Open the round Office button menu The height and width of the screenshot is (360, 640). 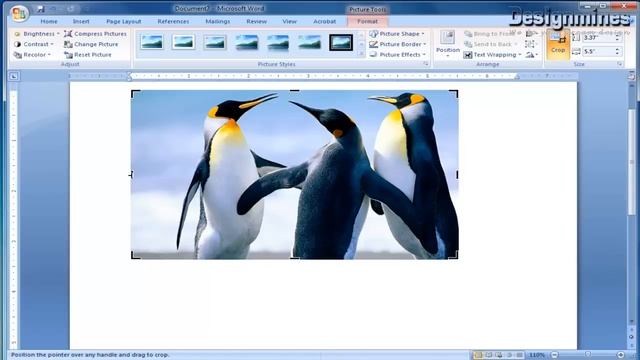19,13
